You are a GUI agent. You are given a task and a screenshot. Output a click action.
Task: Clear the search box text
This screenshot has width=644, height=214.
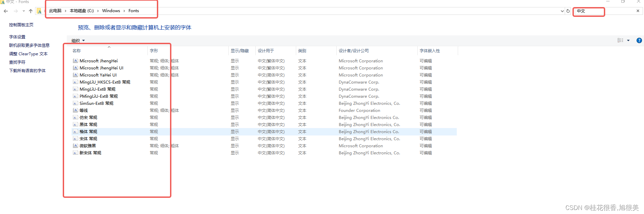pyautogui.click(x=638, y=11)
